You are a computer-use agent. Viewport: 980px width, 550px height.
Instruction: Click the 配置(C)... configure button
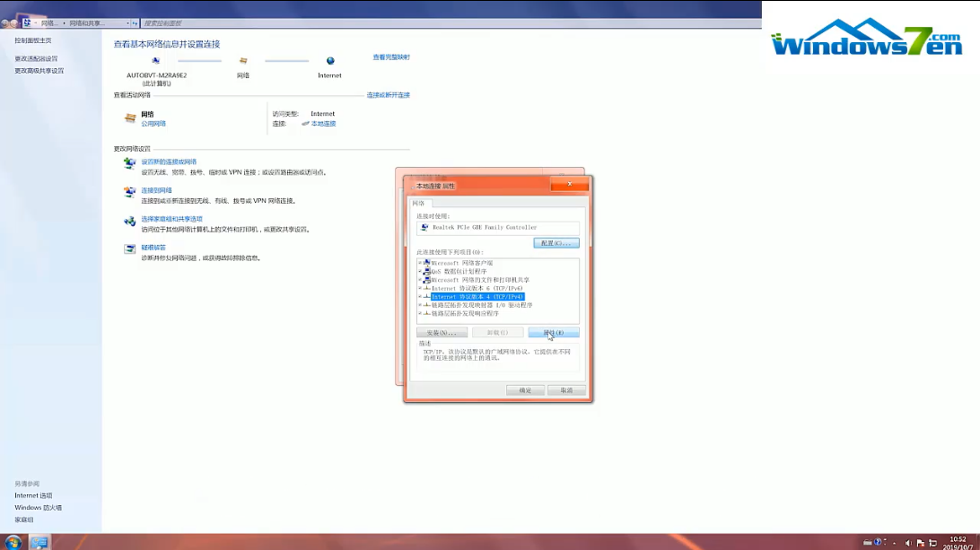[556, 243]
